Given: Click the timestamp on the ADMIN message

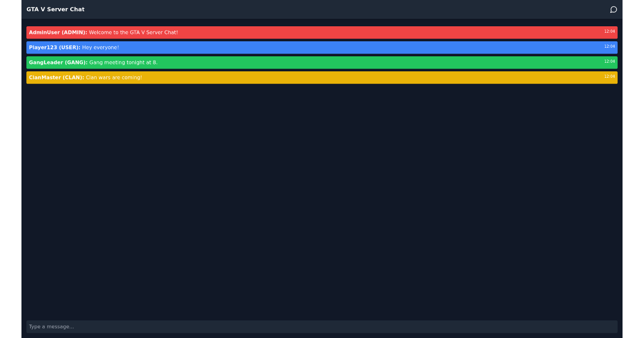Looking at the screenshot, I should point(610,31).
